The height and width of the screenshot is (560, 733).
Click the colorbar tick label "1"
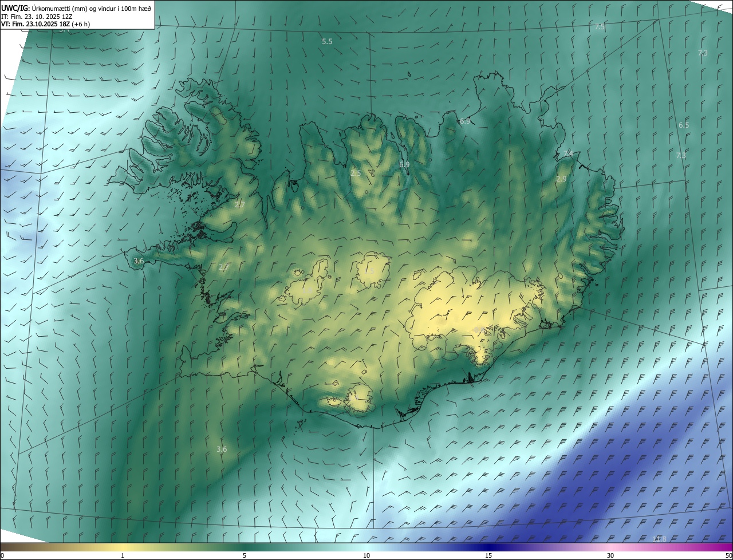pyautogui.click(x=123, y=555)
